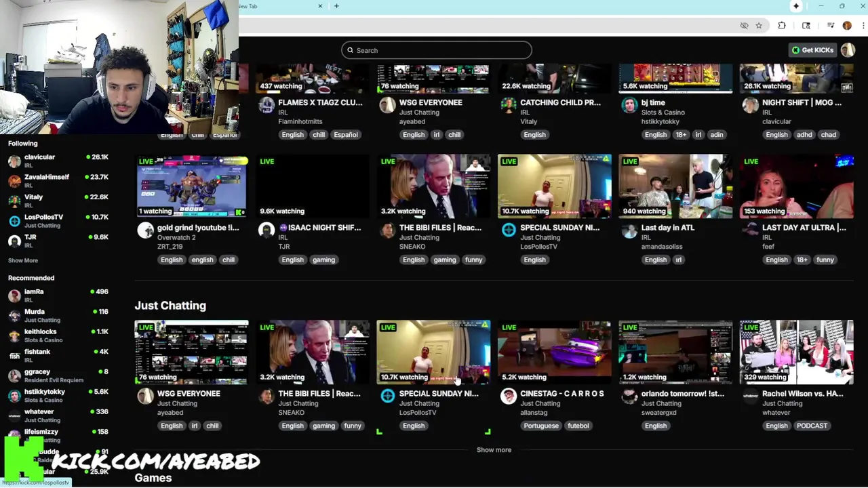Expand Following list with Show More
Image resolution: width=868 pixels, height=488 pixels.
pos(23,260)
